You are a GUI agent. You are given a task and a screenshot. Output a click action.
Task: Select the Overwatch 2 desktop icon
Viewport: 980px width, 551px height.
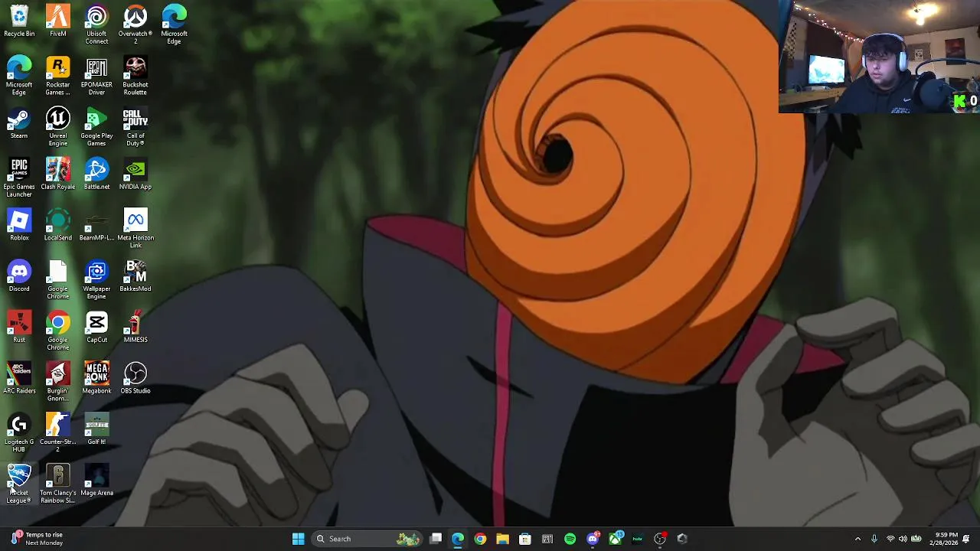point(136,25)
